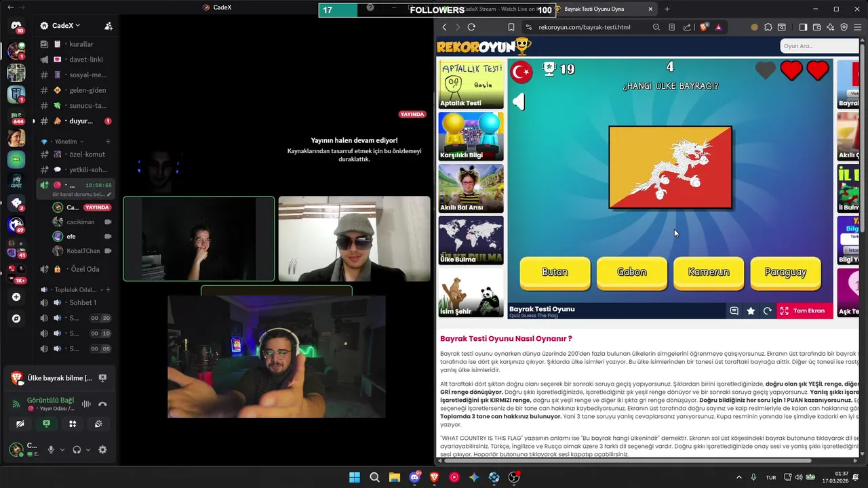Bookmark the page in Brave
Viewport: 868px width, 488px height.
pyautogui.click(x=511, y=27)
